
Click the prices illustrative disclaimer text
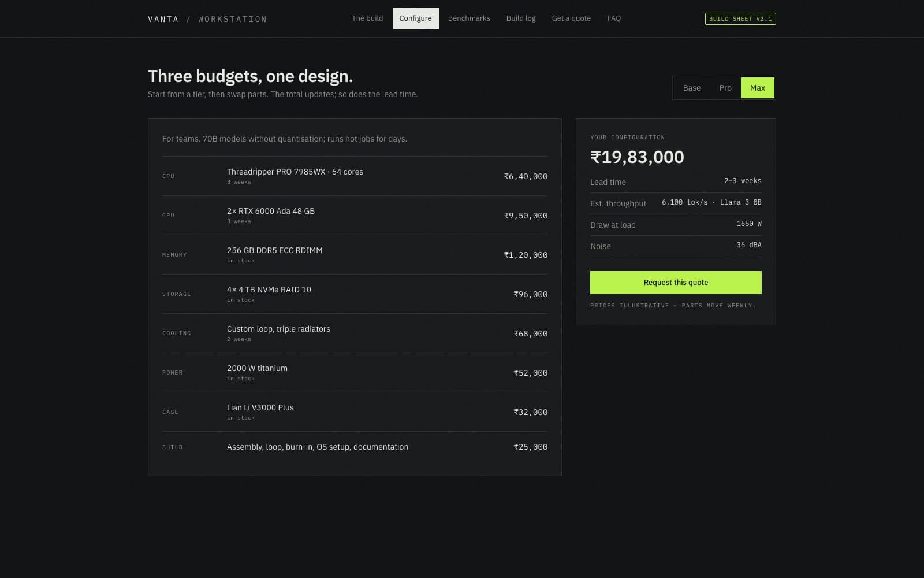[x=673, y=305]
